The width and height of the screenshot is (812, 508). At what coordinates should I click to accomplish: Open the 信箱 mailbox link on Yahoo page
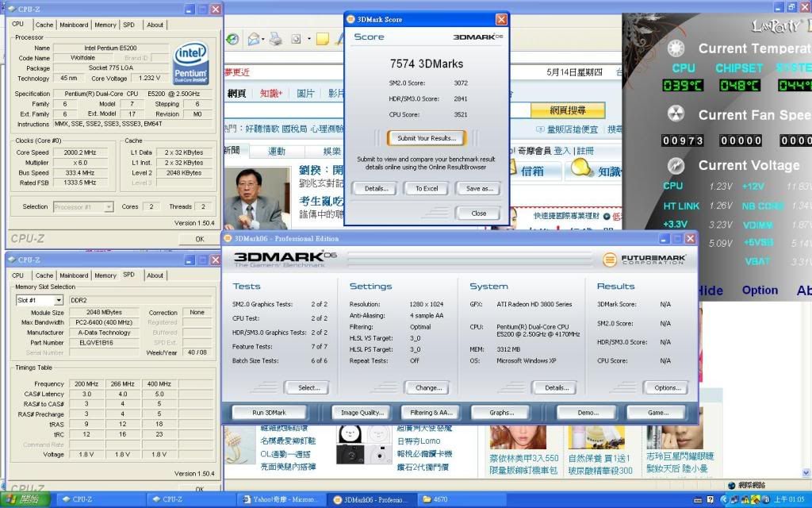click(532, 171)
